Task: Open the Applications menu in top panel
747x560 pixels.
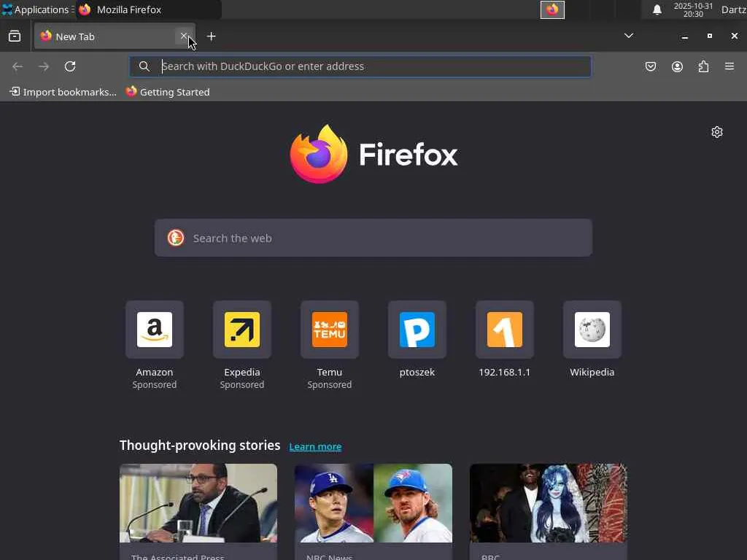Action: (x=37, y=9)
